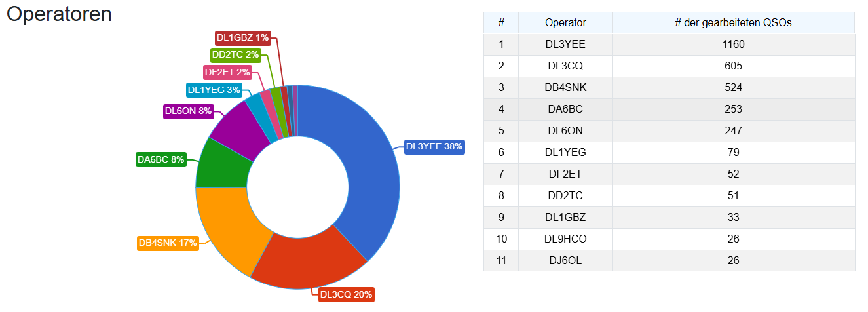Sort by '# der gearbeiteten QSOs' header
The height and width of the screenshot is (312, 868).
[732, 23]
